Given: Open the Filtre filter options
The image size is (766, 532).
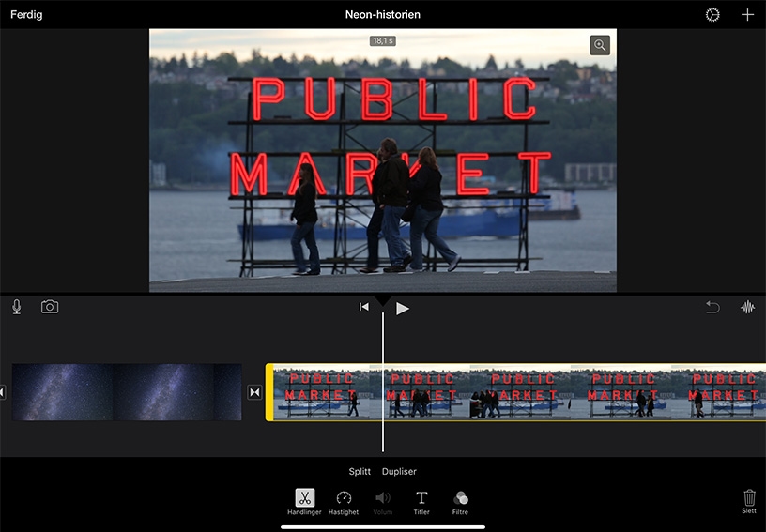Looking at the screenshot, I should click(x=460, y=503).
